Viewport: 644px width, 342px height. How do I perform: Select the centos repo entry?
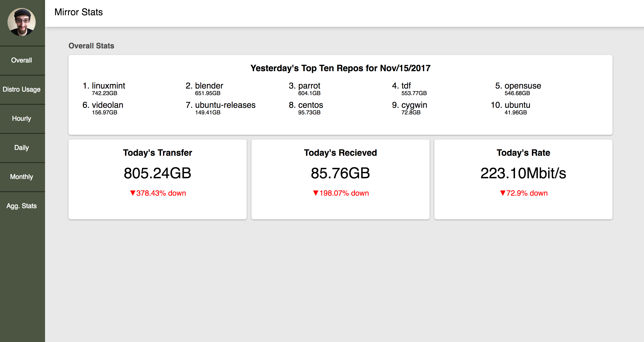pos(311,105)
